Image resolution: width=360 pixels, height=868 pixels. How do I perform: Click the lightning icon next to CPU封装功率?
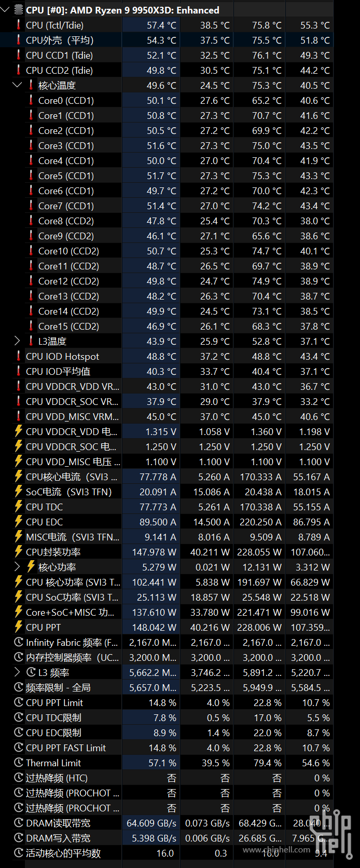19,552
